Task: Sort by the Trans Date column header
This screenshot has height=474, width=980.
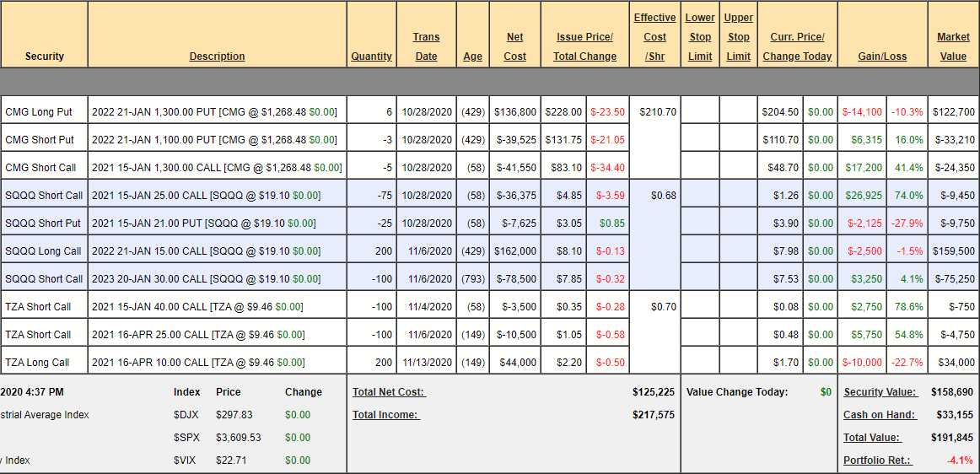Action: [x=426, y=46]
